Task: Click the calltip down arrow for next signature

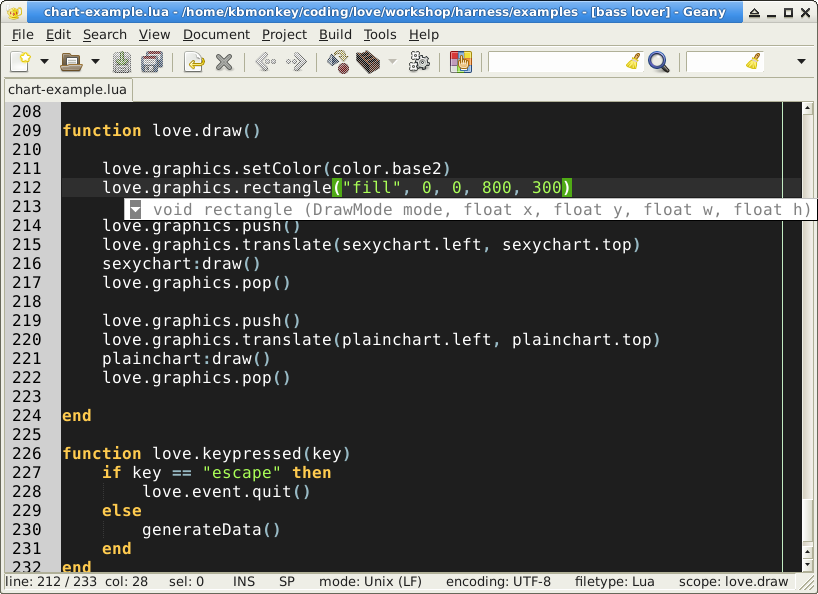Action: [136, 210]
